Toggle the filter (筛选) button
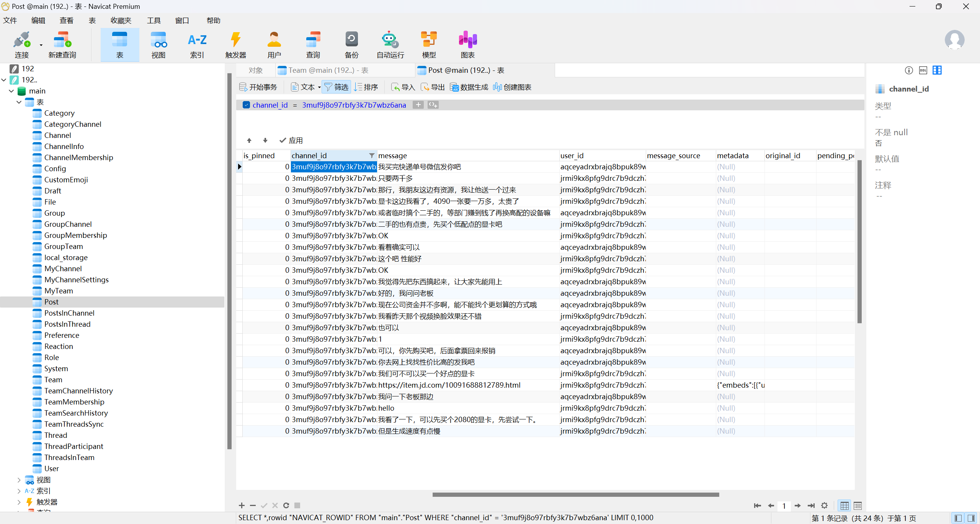Screen dimensions: 980x524 336,87
